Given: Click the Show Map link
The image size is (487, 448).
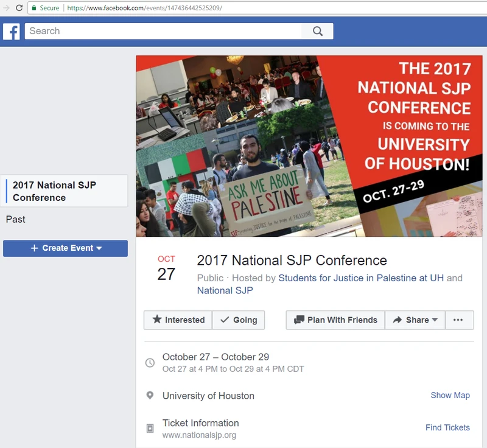Looking at the screenshot, I should [450, 395].
